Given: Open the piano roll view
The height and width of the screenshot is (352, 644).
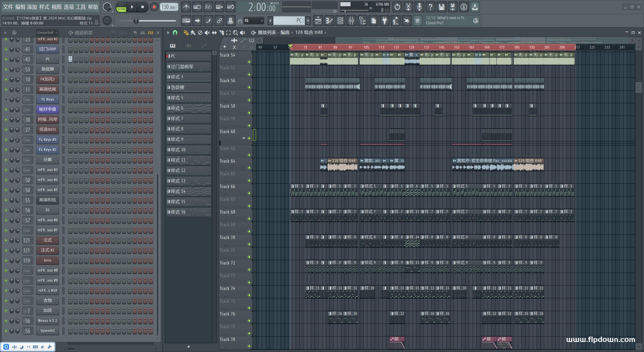Looking at the screenshot, I should (329, 21).
